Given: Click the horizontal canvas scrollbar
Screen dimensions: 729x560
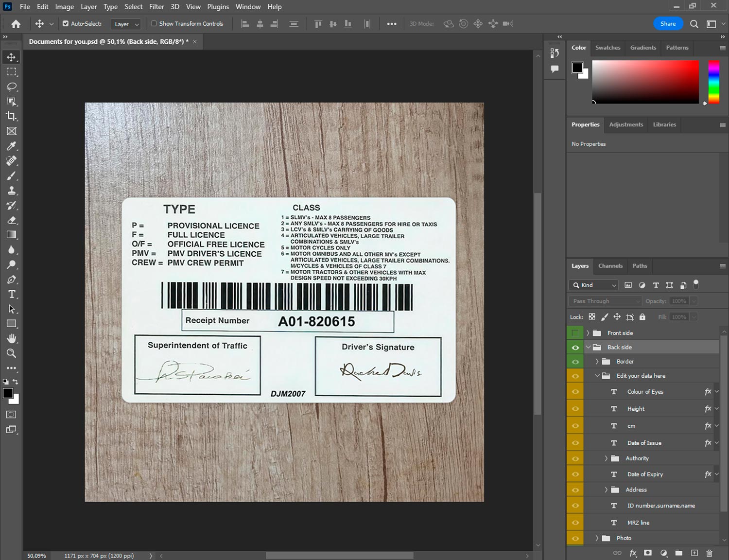Looking at the screenshot, I should pyautogui.click(x=339, y=556).
